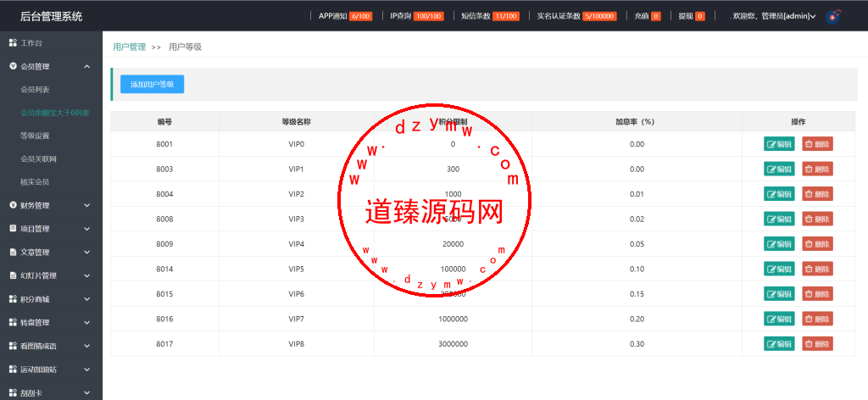This screenshot has width=868, height=400.
Task: Expand the 运动加油站 menu chevron
Action: (x=87, y=369)
